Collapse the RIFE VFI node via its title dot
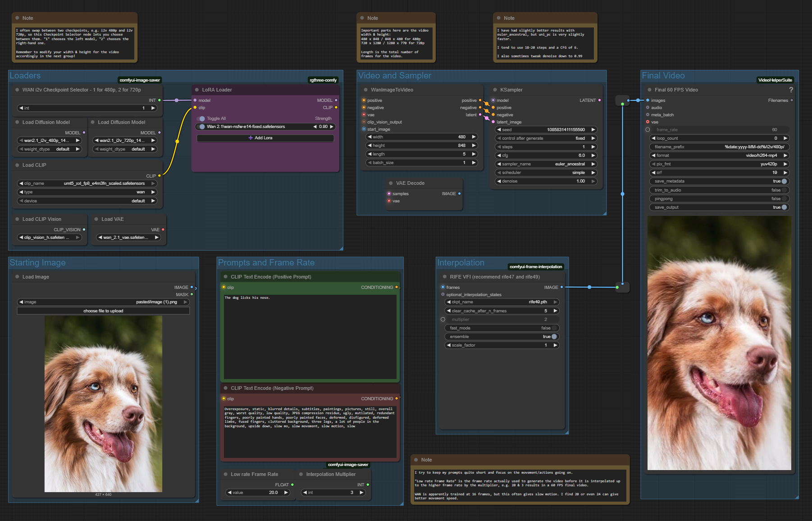The image size is (812, 521). (444, 277)
